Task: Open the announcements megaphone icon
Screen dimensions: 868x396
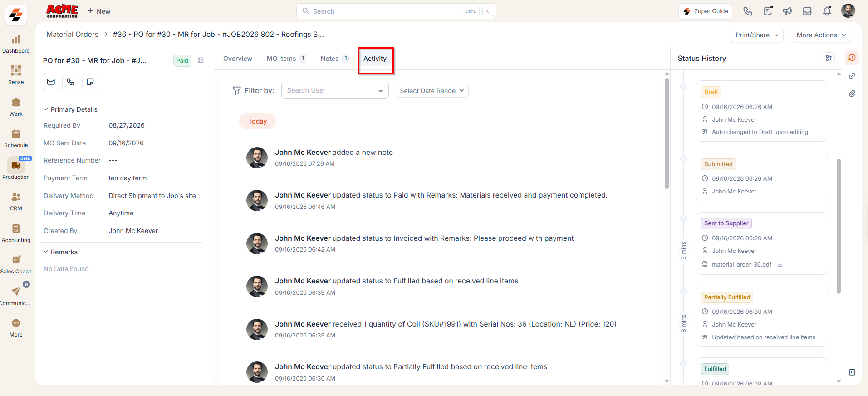Action: click(787, 11)
